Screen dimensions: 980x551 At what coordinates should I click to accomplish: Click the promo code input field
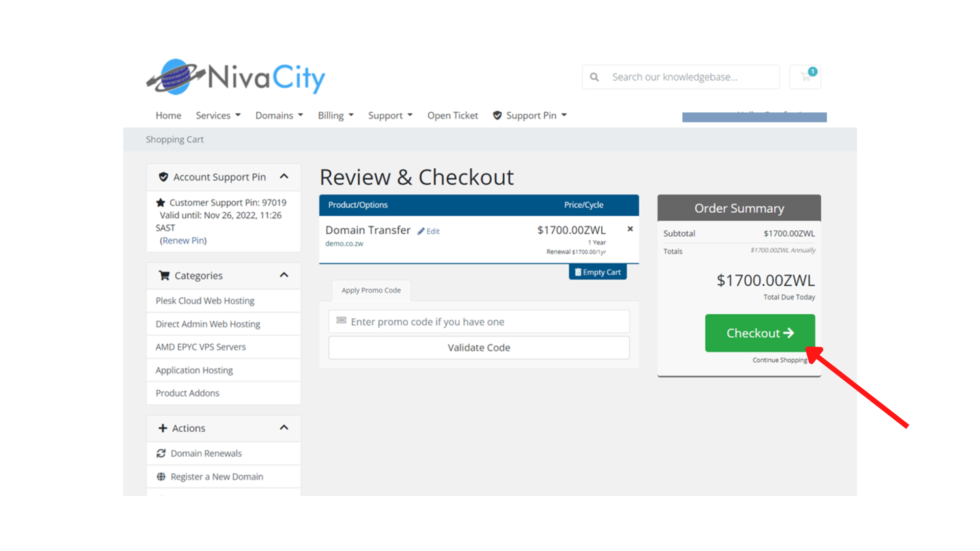coord(479,322)
